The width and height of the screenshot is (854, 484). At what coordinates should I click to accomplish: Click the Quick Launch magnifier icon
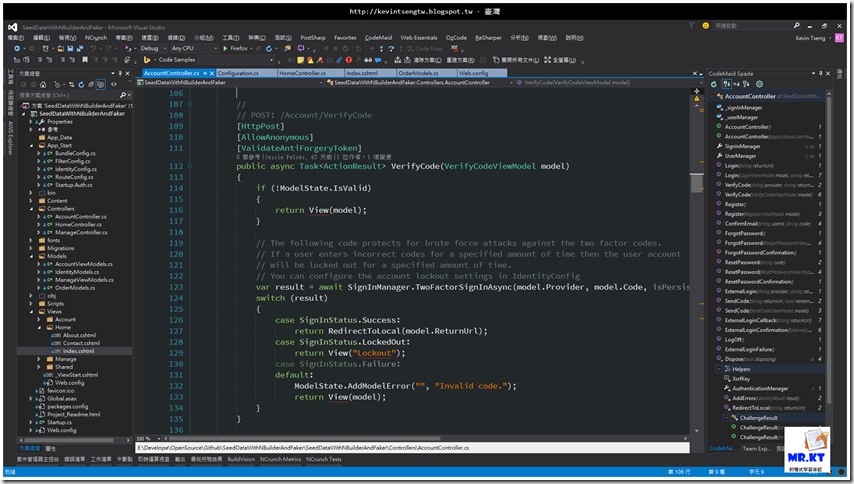(796, 25)
